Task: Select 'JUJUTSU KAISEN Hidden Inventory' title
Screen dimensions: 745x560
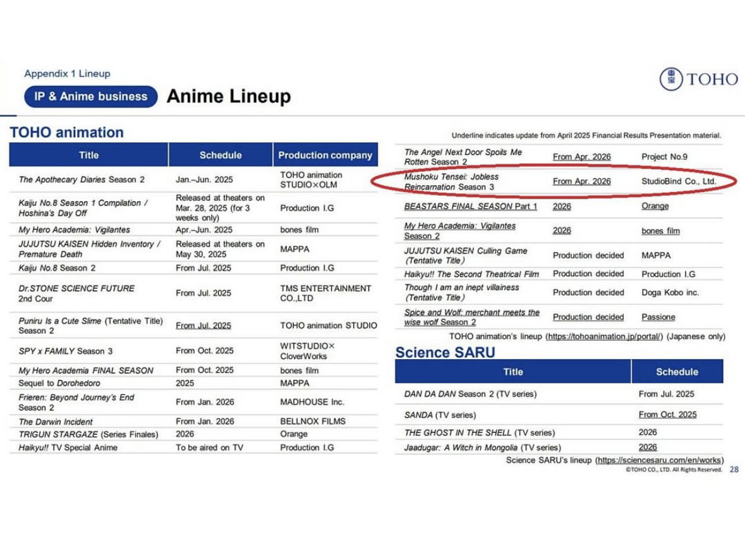Action: [x=89, y=248]
